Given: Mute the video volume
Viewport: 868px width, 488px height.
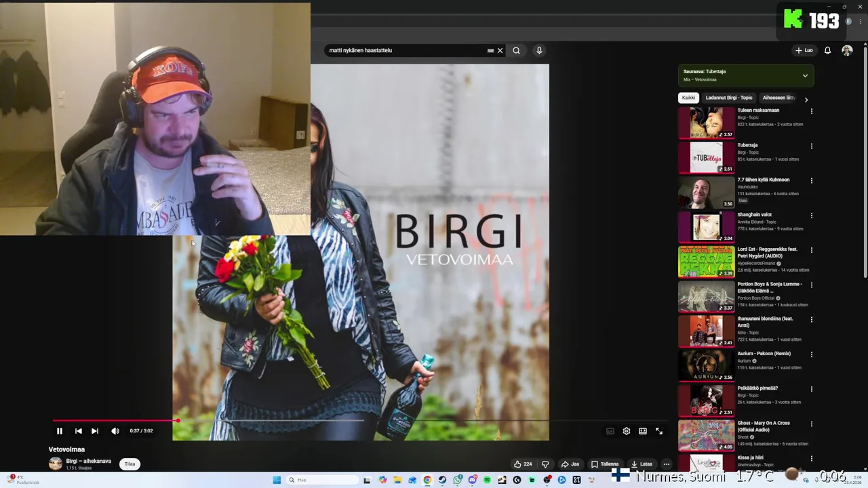Looking at the screenshot, I should click(x=115, y=431).
